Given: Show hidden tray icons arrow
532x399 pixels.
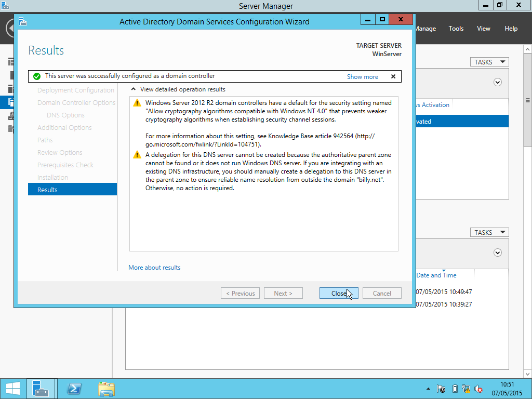Looking at the screenshot, I should coord(428,389).
